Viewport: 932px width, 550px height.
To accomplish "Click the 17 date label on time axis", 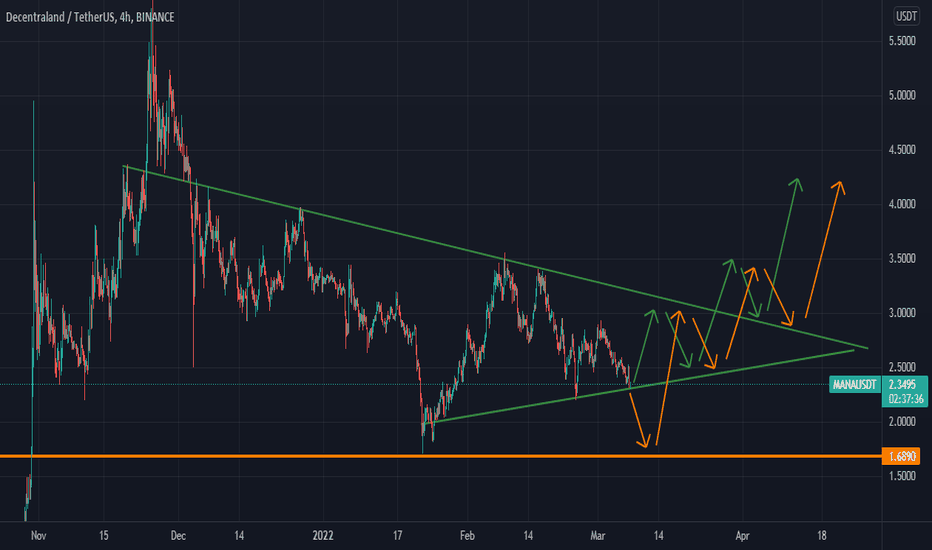I will point(397,536).
